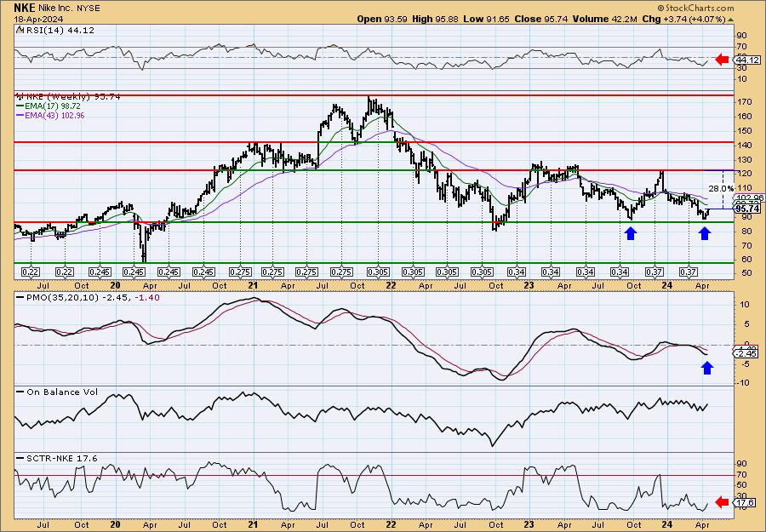766x532 pixels.
Task: Click the 'SCTR-NKE 17.6' indicator label
Action: [62, 458]
